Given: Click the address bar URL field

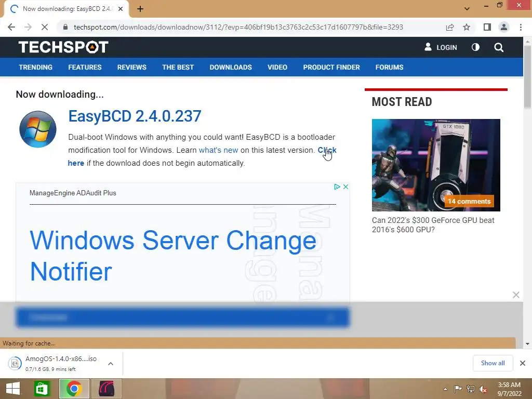Looking at the screenshot, I should coord(238,27).
